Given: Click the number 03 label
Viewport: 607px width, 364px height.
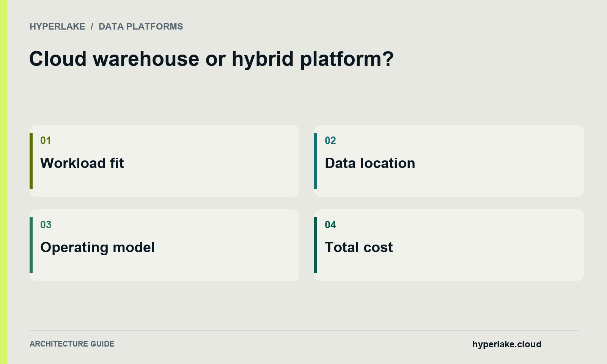Looking at the screenshot, I should 46,225.
